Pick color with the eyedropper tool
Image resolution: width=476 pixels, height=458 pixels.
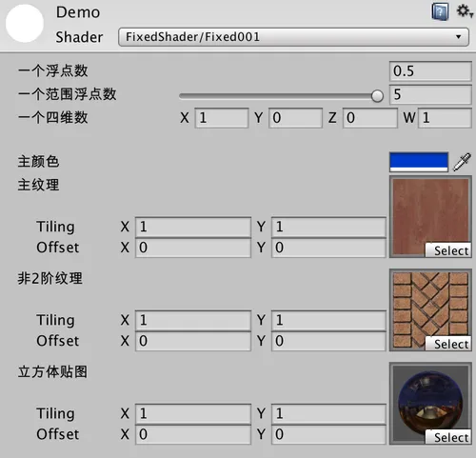click(462, 162)
